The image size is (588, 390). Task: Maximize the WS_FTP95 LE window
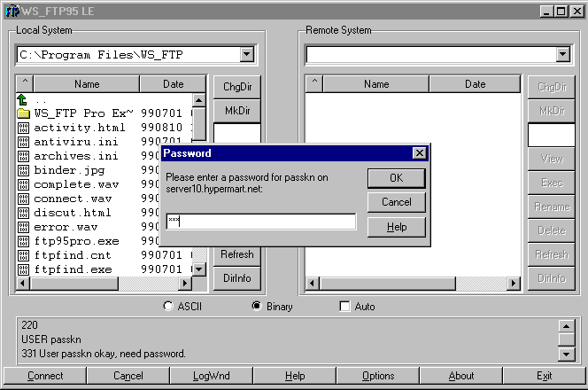pyautogui.click(x=561, y=12)
